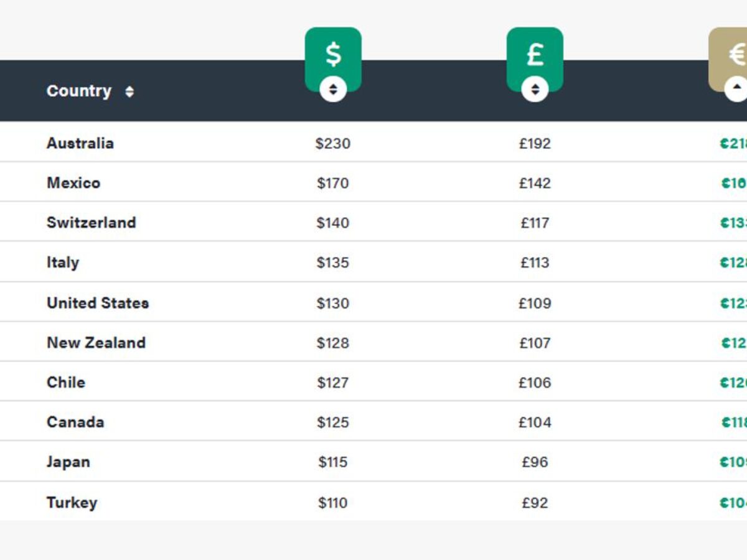
Task: Click the Country column header
Action: tap(79, 91)
